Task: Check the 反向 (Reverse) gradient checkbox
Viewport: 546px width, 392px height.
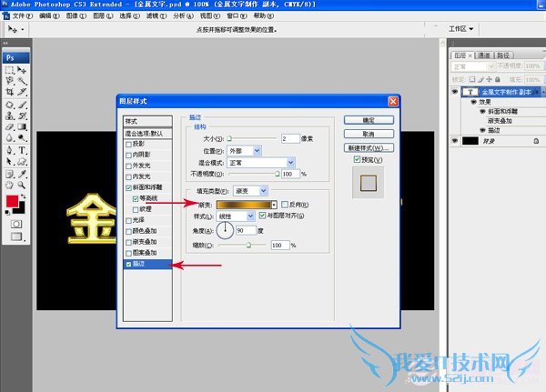Action: [x=285, y=205]
